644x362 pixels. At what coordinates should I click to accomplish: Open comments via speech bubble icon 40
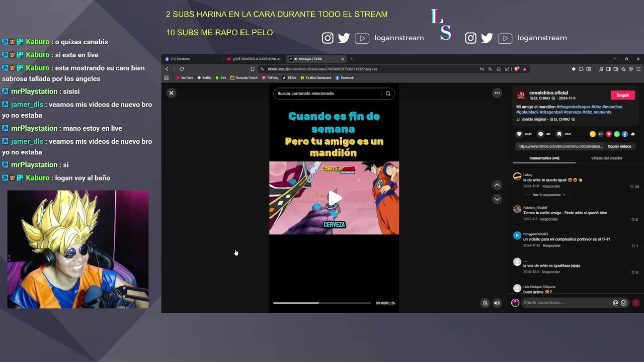541,134
